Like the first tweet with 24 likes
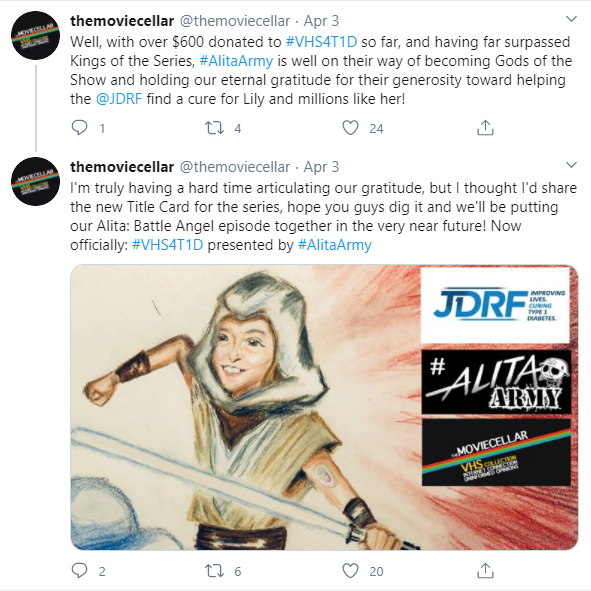The width and height of the screenshot is (591, 591). [x=350, y=128]
